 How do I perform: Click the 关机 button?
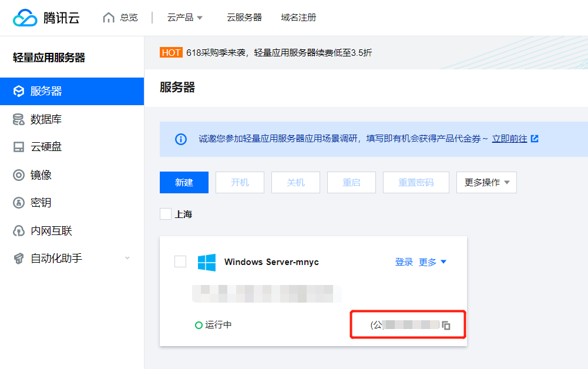pyautogui.click(x=296, y=183)
